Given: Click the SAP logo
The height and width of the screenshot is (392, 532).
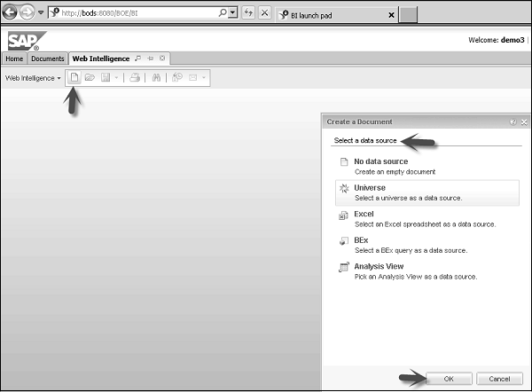Looking at the screenshot, I should [x=27, y=41].
